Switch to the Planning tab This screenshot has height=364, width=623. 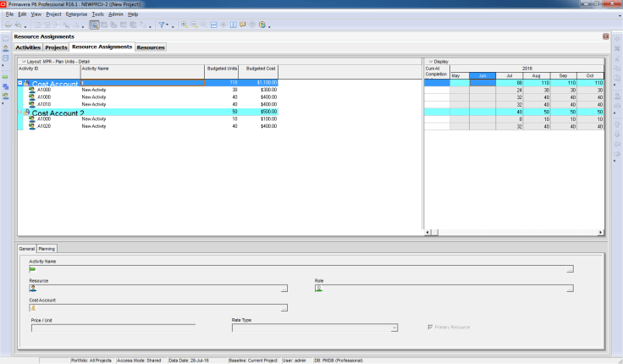(x=47, y=249)
